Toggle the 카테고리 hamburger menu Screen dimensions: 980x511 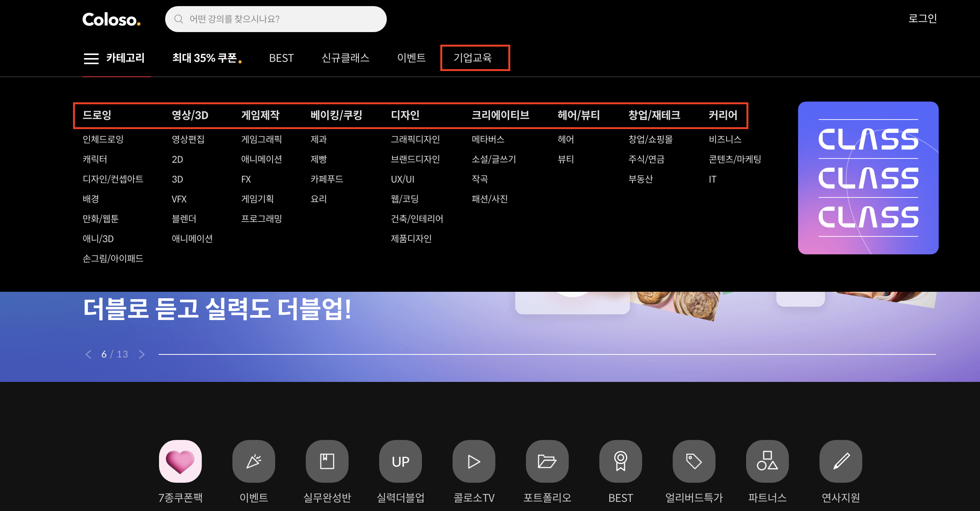[91, 58]
